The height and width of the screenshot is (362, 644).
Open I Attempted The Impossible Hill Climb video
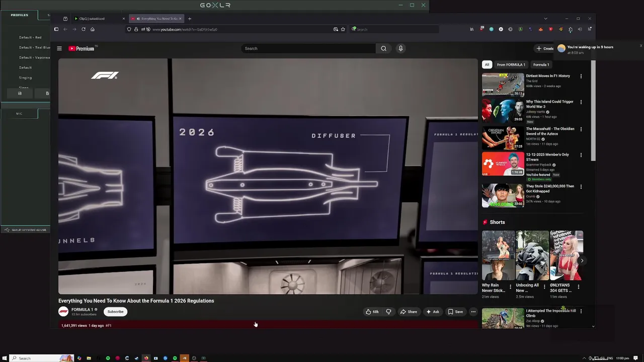click(503, 318)
